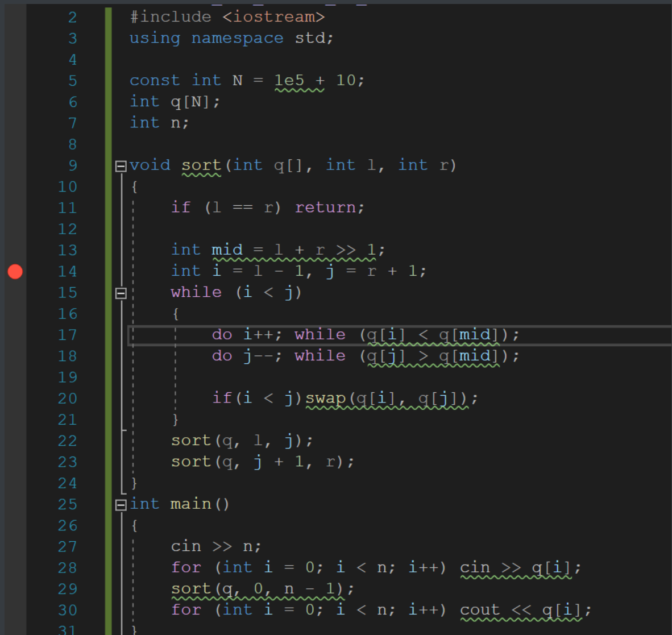The height and width of the screenshot is (635, 672).
Task: Click the underlined '1e5' constant
Action: [x=289, y=81]
